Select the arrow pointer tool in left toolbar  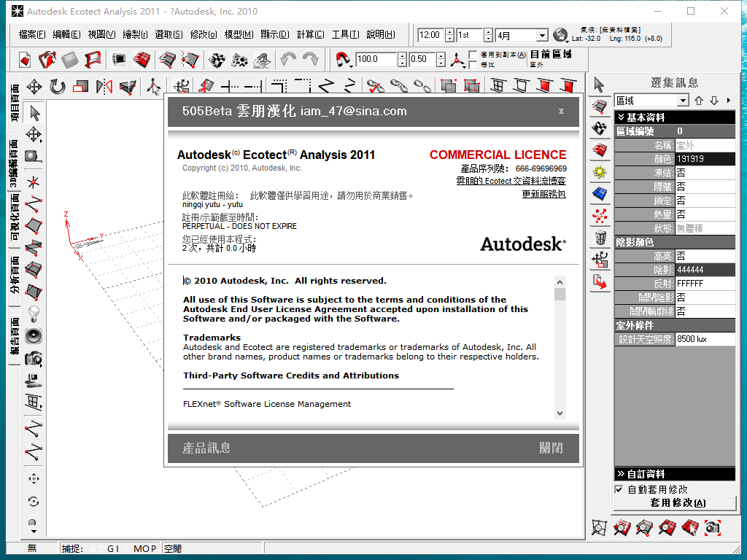(x=34, y=113)
